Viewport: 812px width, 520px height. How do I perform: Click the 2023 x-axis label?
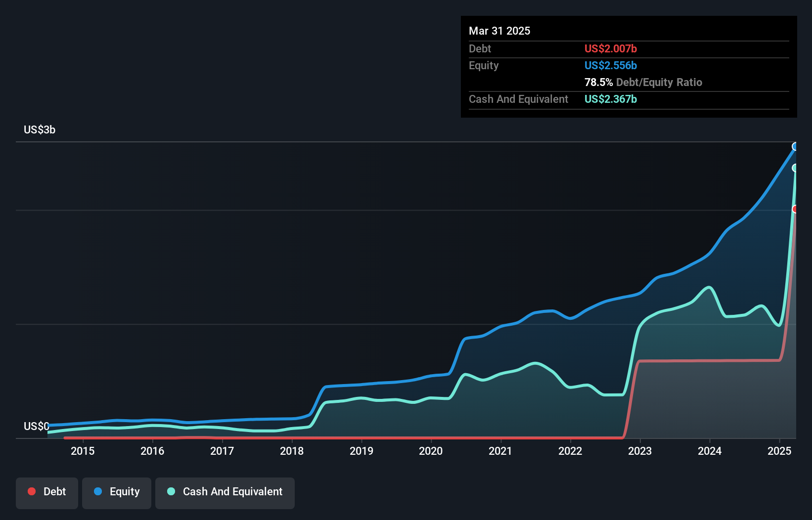pyautogui.click(x=640, y=451)
